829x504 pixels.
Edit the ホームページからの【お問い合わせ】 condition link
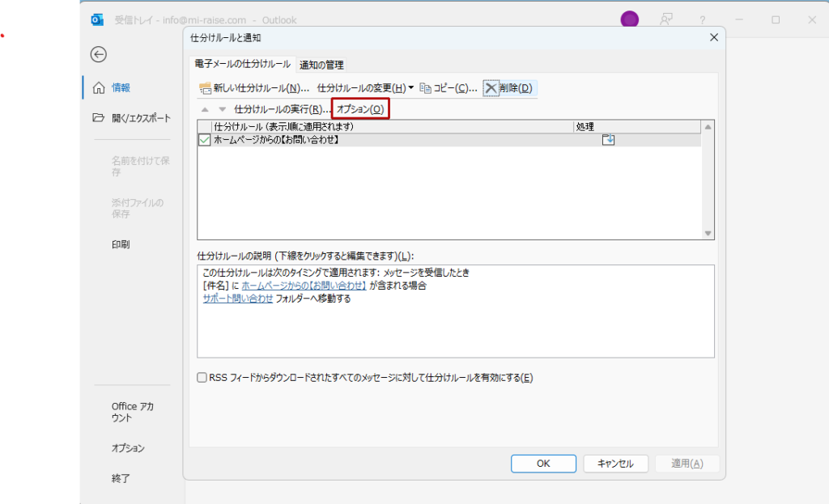coord(304,286)
